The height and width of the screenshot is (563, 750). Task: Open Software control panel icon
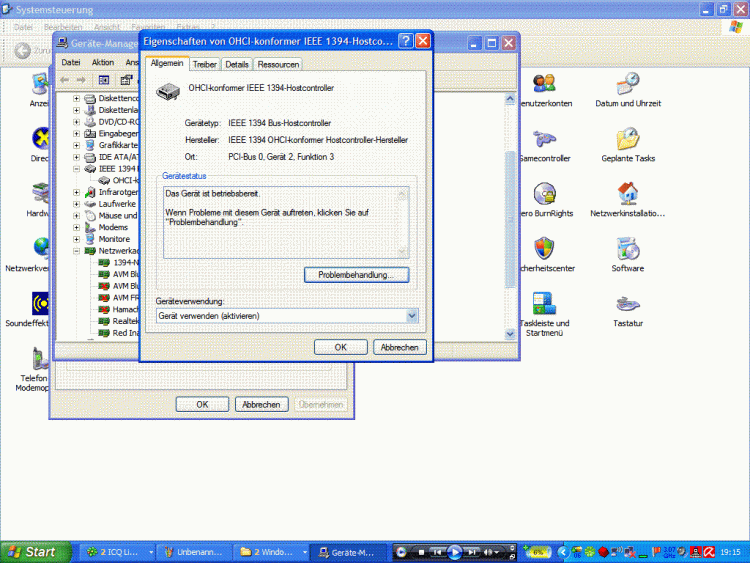point(628,249)
